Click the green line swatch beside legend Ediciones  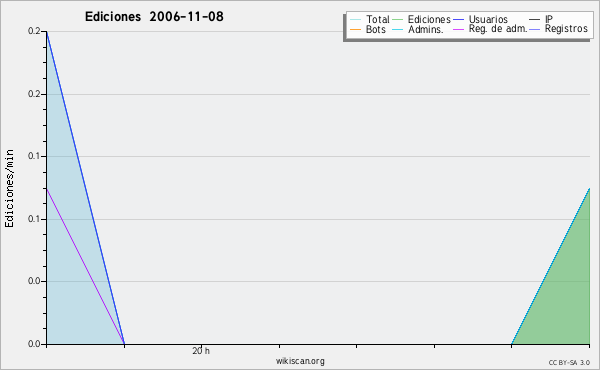click(398, 20)
